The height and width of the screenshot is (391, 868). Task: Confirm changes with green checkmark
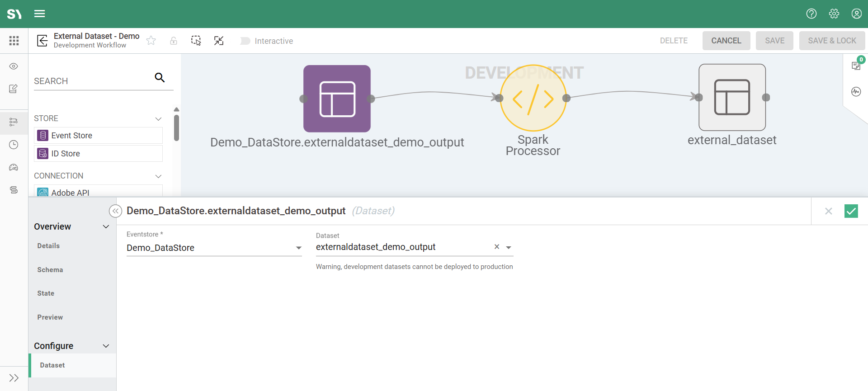point(851,211)
